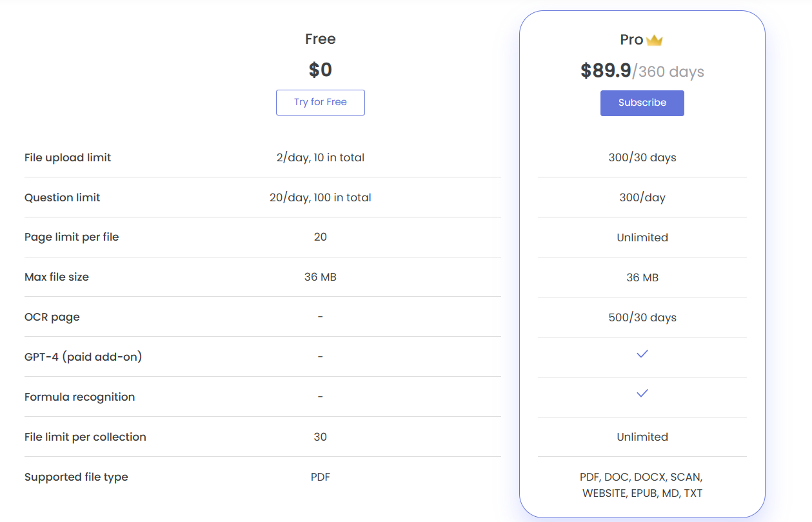This screenshot has width=812, height=522.
Task: Click the 300/30 days upload value
Action: point(642,157)
